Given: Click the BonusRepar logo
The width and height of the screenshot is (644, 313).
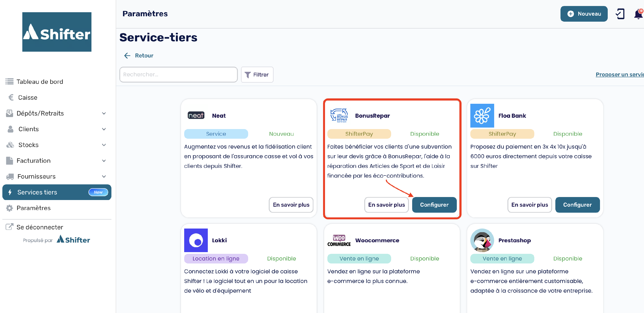Looking at the screenshot, I should (x=339, y=116).
